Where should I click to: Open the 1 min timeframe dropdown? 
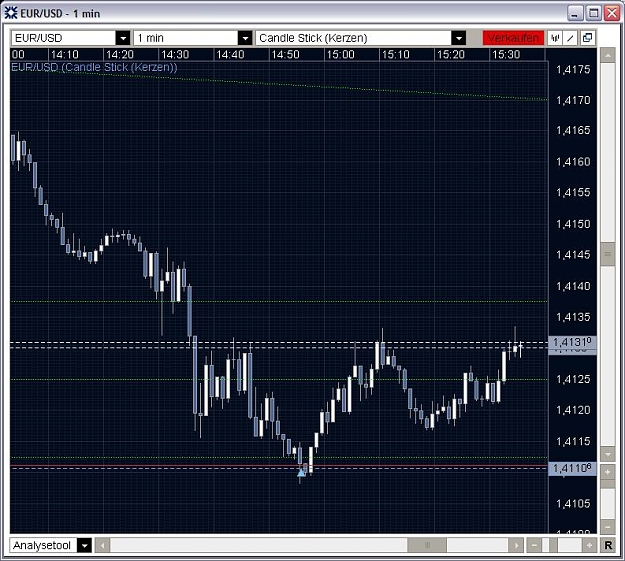pos(245,38)
